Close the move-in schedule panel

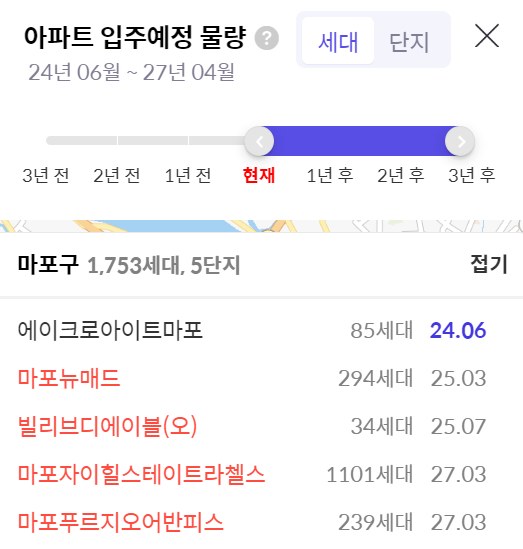(487, 36)
